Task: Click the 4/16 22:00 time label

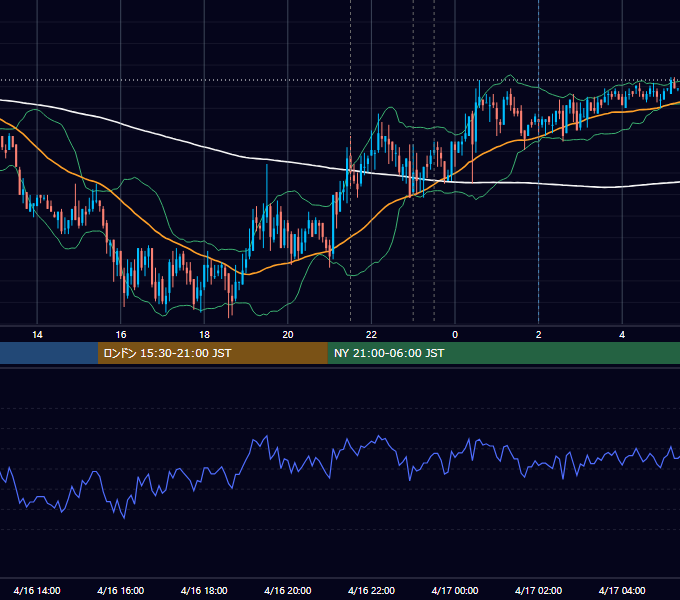Action: pyautogui.click(x=371, y=590)
